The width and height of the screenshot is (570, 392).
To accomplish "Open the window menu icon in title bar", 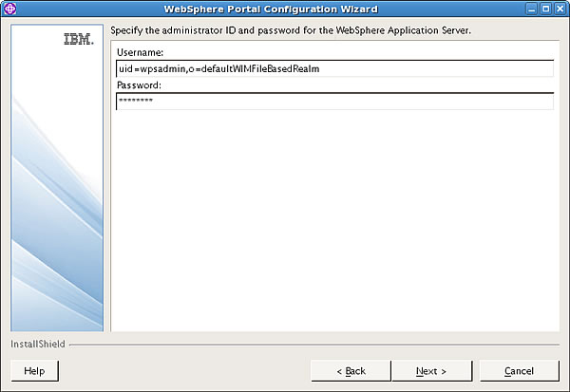I will click(9, 9).
